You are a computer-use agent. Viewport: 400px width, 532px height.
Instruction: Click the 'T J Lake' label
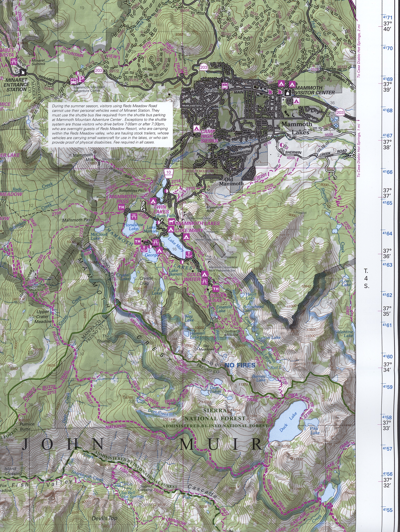tap(157, 291)
